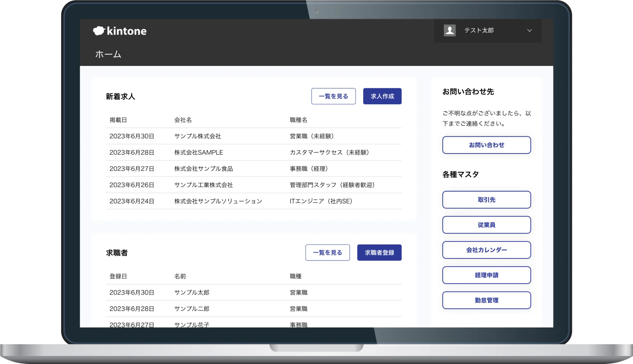
Task: Open the 株式会社サンプルソリューション job row
Action: (218, 201)
